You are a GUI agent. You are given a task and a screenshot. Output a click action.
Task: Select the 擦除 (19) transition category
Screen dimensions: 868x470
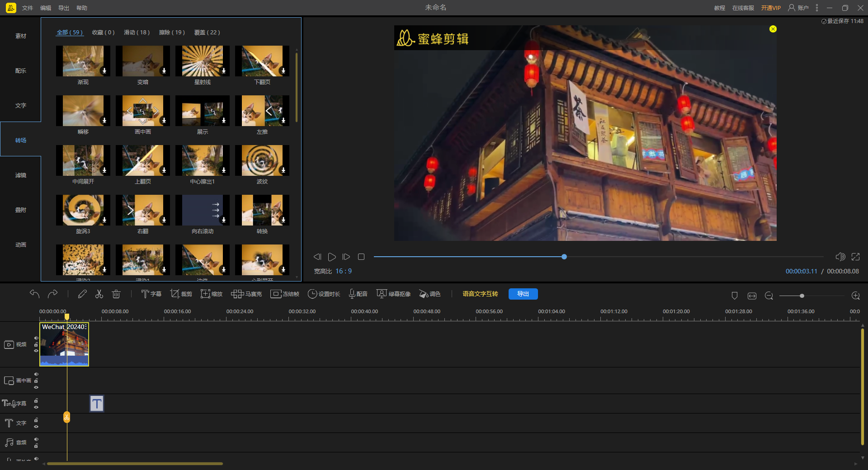tap(172, 33)
